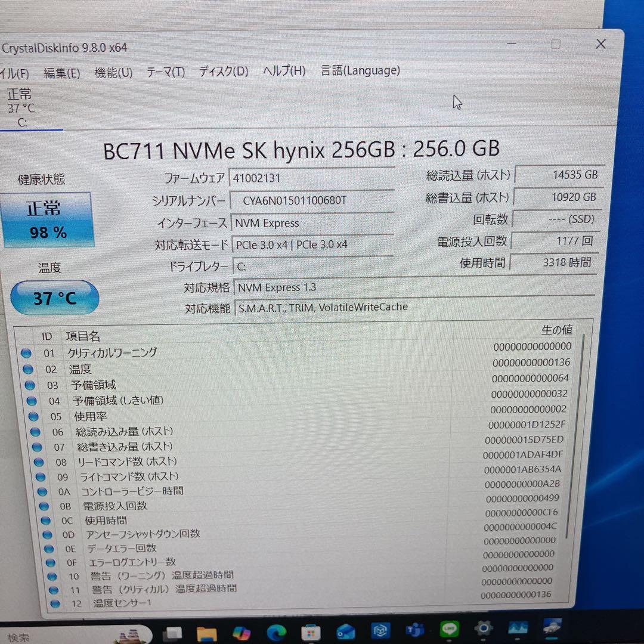
Task: Click the 総読込量 (ホスト) value 14535 GB
Action: [559, 175]
